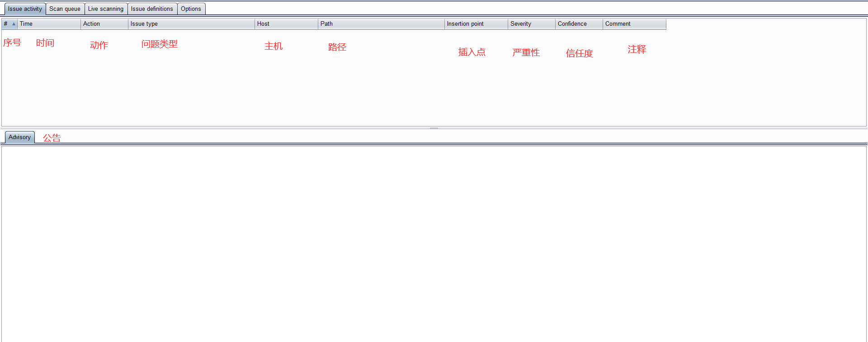The image size is (868, 342).
Task: Sort issues by the Host column
Action: [x=286, y=24]
